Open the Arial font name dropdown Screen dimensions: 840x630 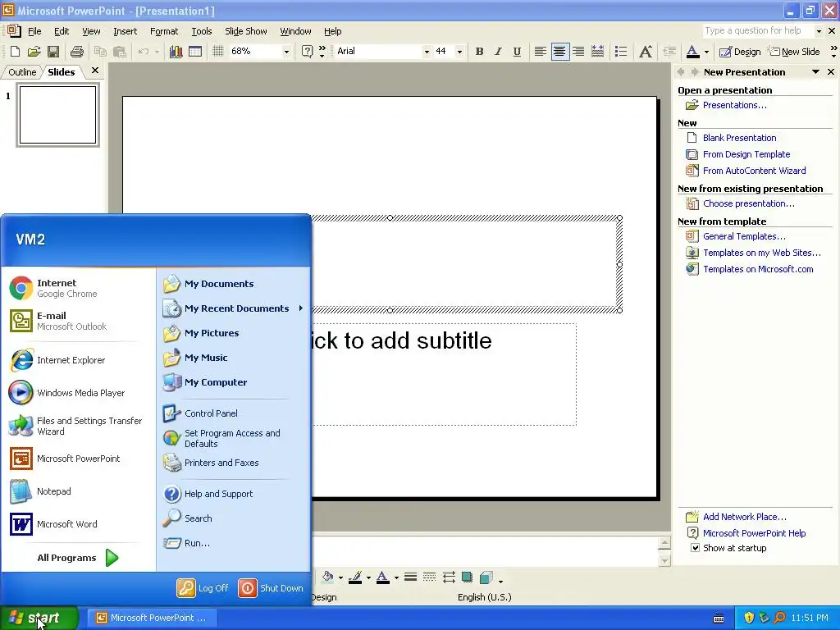pyautogui.click(x=427, y=52)
